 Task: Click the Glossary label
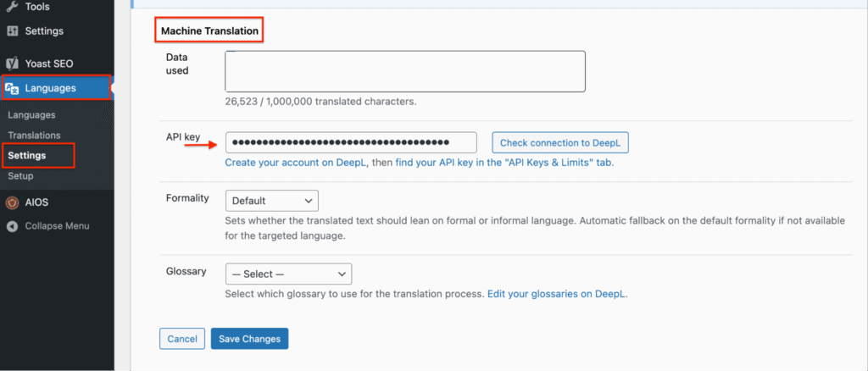coord(186,272)
